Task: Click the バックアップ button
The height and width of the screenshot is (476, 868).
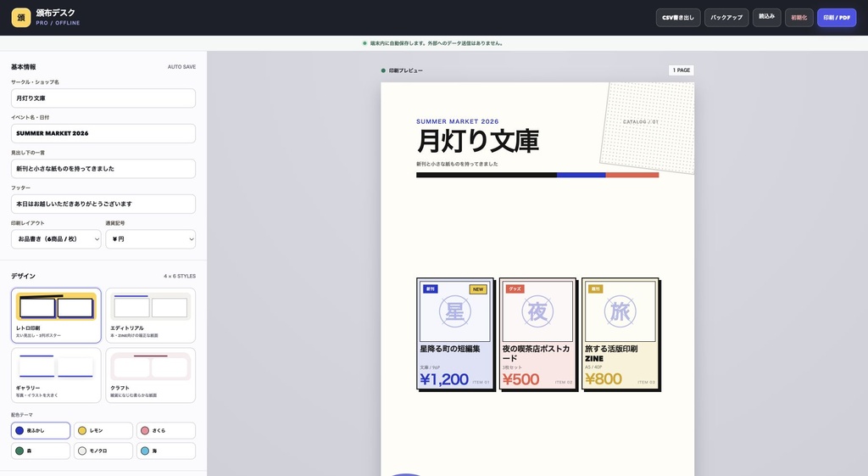Action: (x=726, y=17)
